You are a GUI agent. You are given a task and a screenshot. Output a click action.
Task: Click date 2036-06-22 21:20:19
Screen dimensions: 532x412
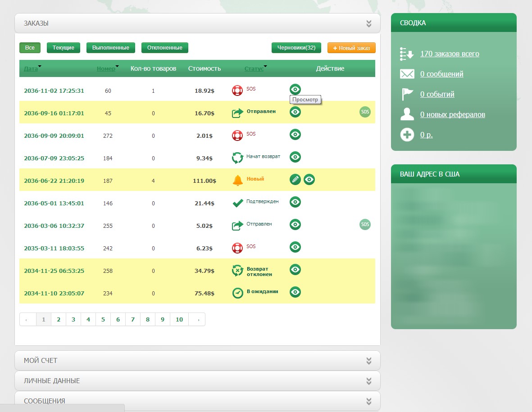pyautogui.click(x=54, y=181)
